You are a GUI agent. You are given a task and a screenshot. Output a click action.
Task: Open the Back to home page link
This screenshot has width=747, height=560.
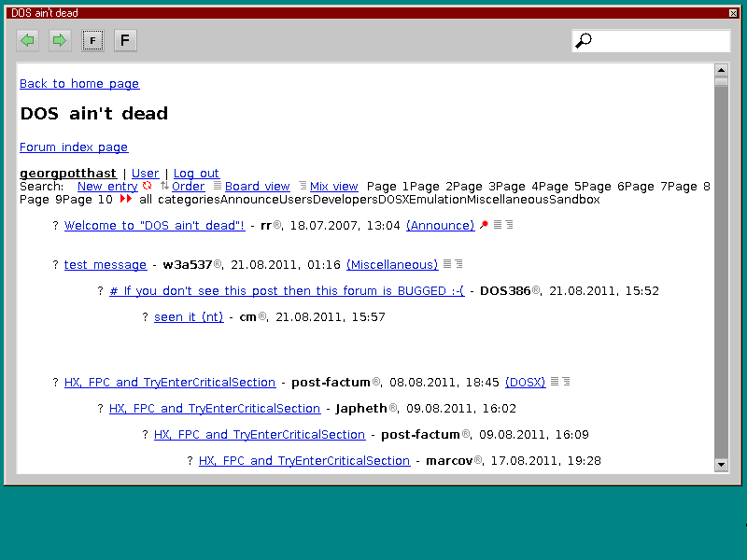(x=79, y=83)
